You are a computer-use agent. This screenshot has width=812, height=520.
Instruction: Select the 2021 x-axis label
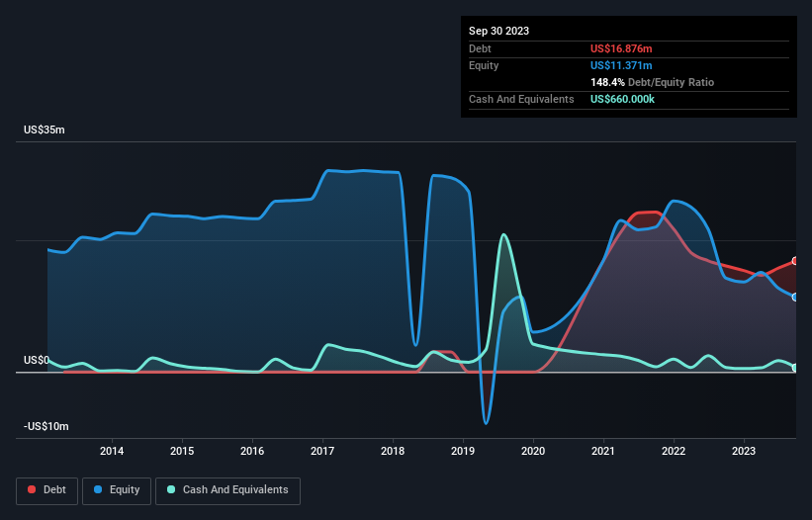click(603, 451)
